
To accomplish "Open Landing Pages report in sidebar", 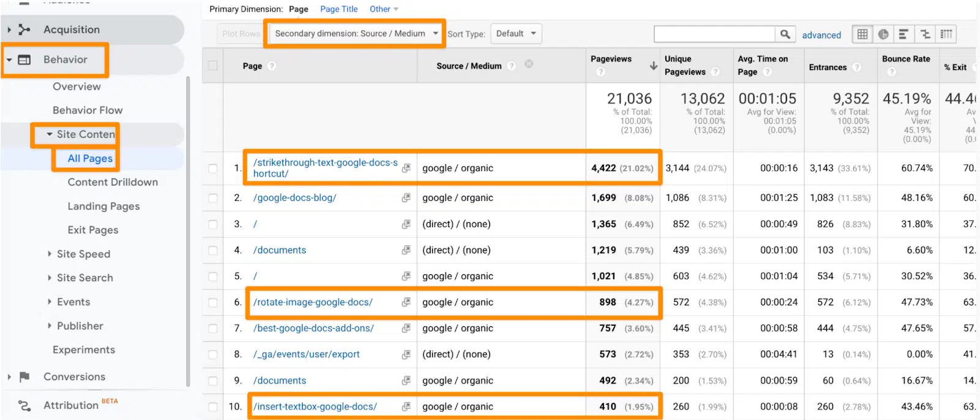I will tap(104, 206).
